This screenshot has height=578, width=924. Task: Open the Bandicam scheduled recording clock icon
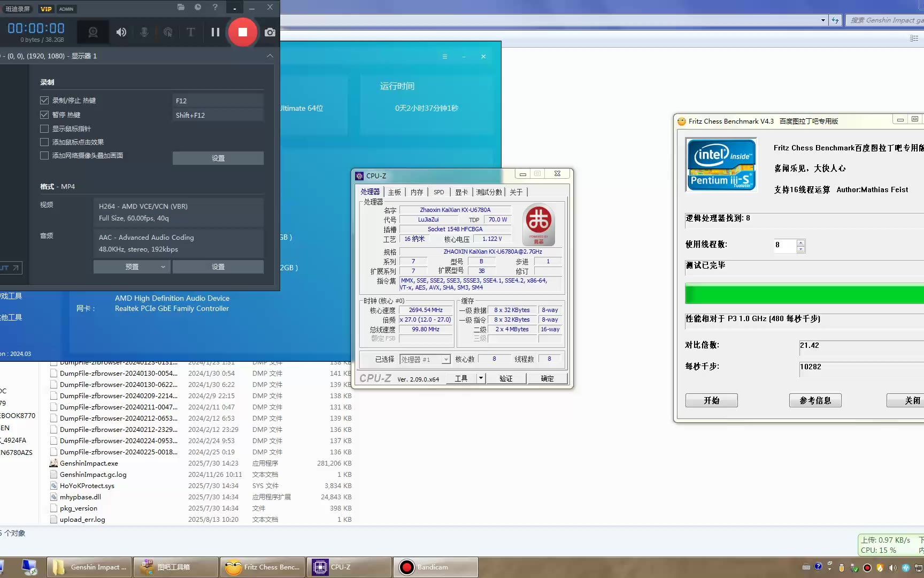click(x=198, y=7)
